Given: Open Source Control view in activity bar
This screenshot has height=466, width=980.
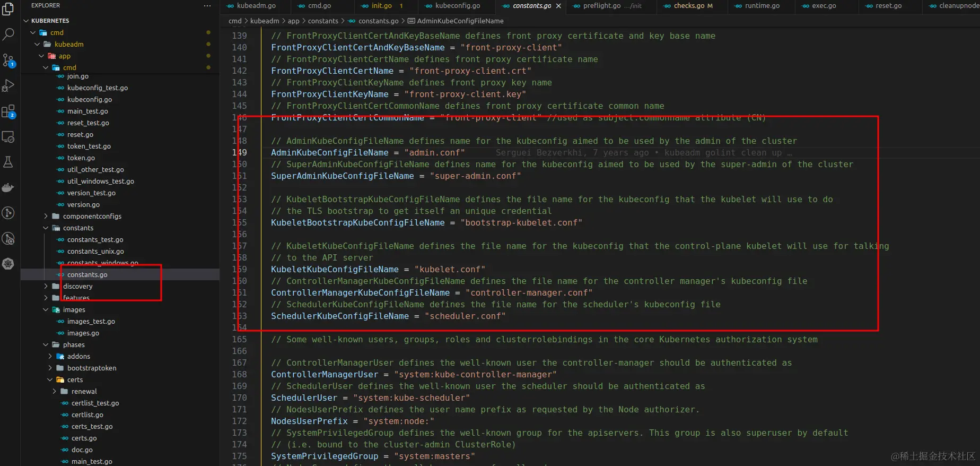Looking at the screenshot, I should (8, 60).
